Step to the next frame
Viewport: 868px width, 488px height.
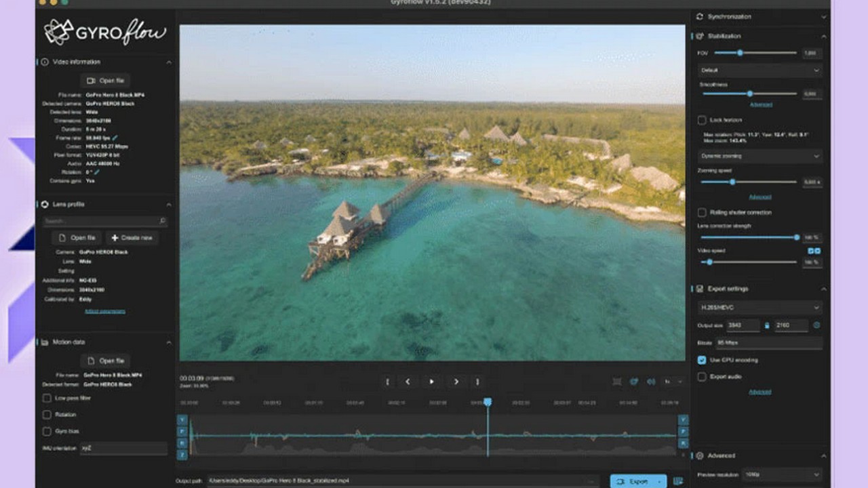(x=456, y=382)
